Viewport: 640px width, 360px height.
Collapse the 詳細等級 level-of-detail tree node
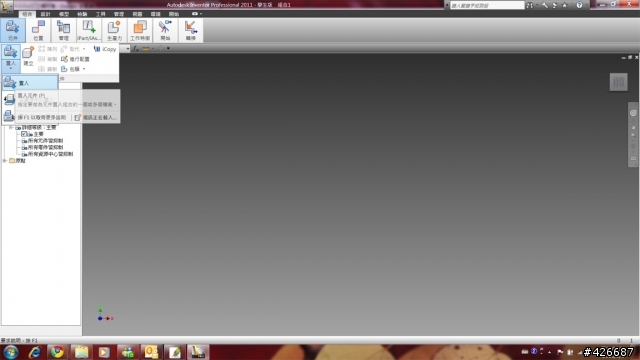(x=11, y=127)
